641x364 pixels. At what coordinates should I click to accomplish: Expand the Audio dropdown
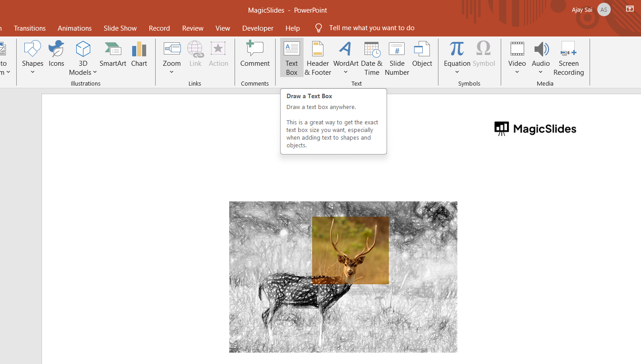coord(540,72)
